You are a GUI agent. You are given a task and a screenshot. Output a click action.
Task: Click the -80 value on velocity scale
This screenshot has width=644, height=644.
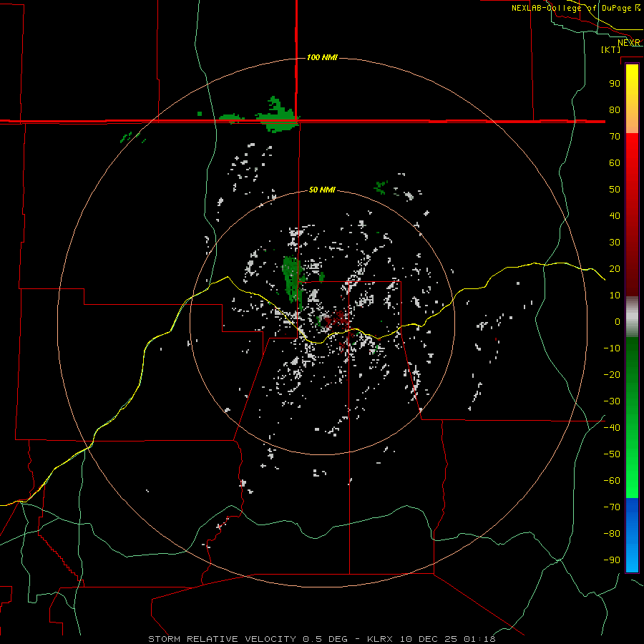(612, 534)
